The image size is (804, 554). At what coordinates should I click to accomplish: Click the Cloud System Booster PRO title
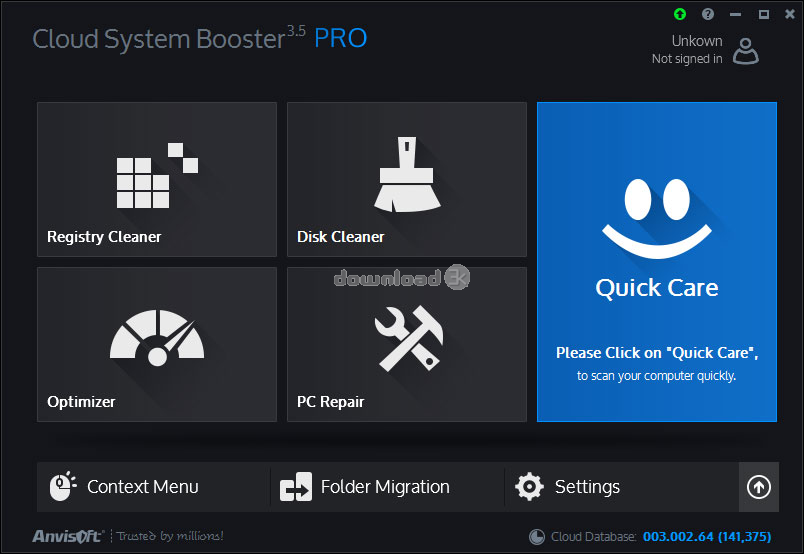click(200, 38)
